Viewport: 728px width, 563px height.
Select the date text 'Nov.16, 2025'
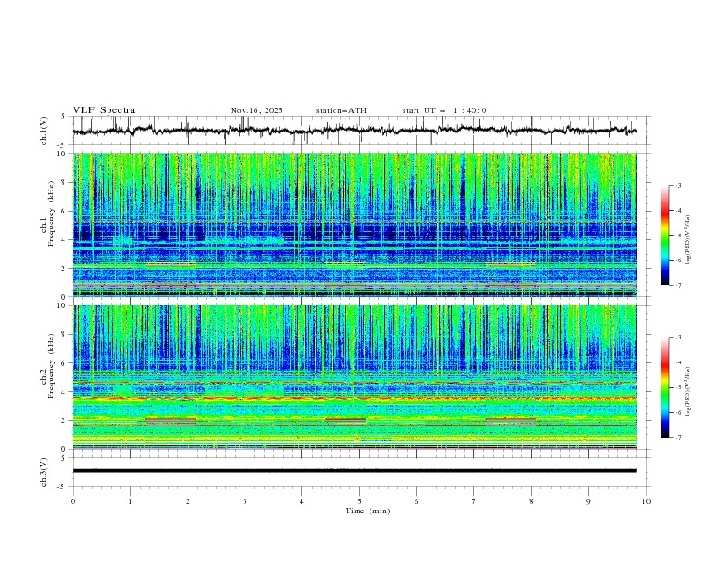[x=256, y=110]
